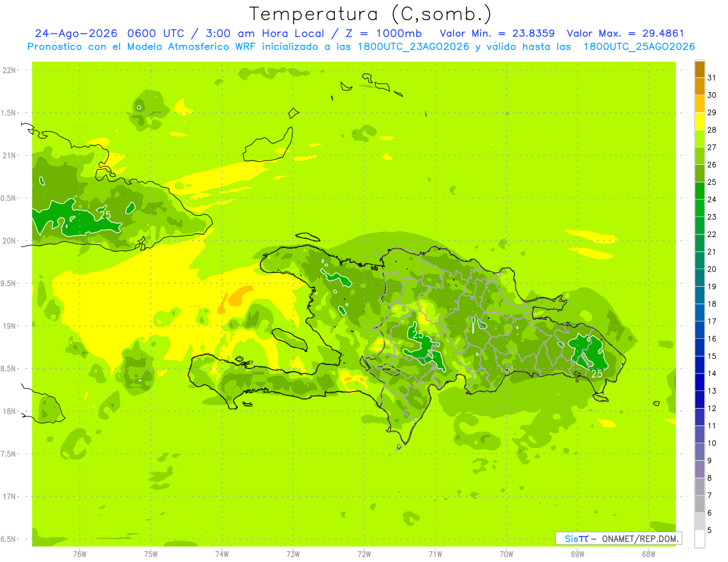728x562 pixels.
Task: Click the longitude label '70W'
Action: 507,554
